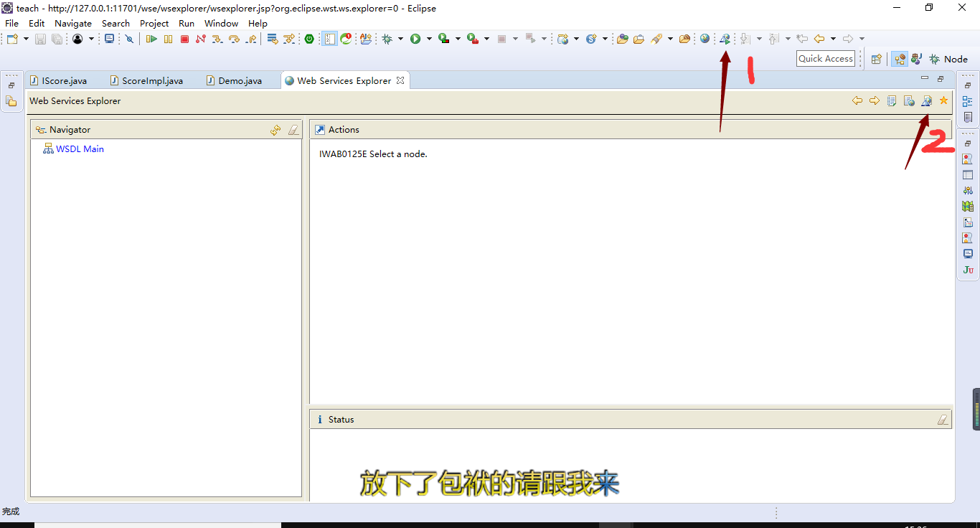
Task: Launch the Web Services Explorer from main toolbar
Action: click(x=725, y=39)
